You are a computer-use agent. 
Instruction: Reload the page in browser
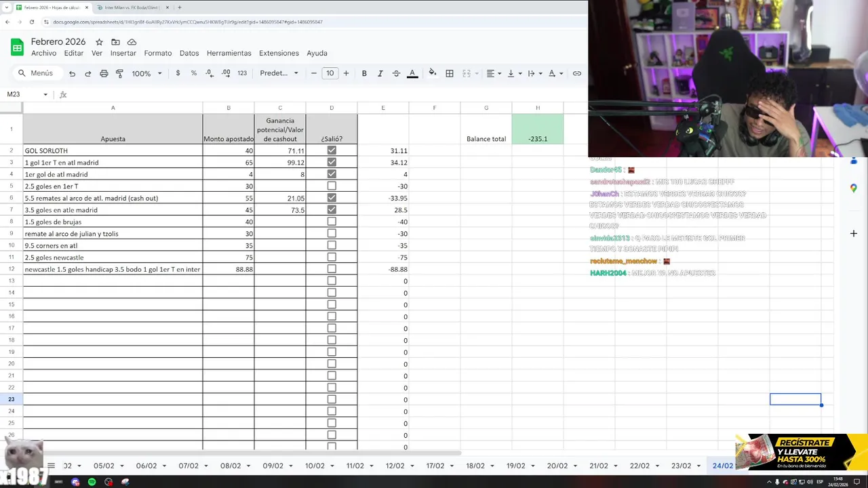pos(32,22)
